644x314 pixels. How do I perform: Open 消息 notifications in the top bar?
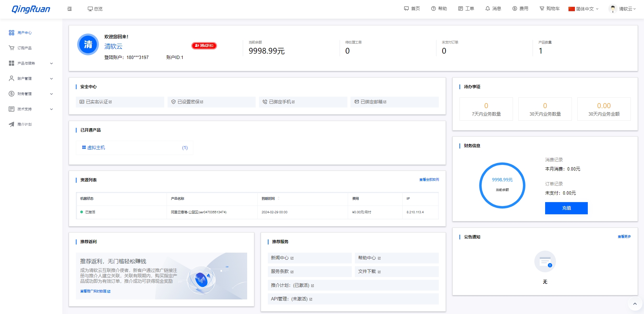pyautogui.click(x=493, y=8)
